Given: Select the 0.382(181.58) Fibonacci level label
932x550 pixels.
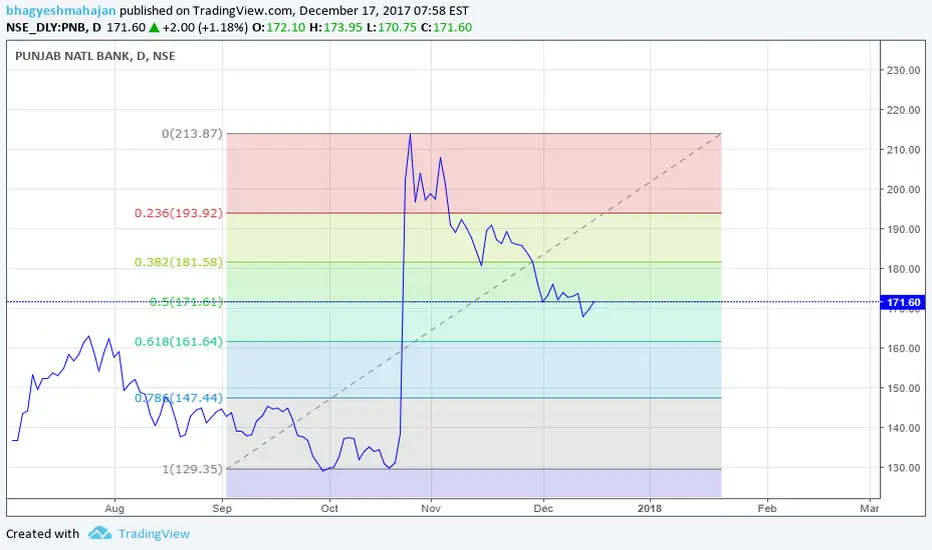Looking at the screenshot, I should pyautogui.click(x=178, y=262).
